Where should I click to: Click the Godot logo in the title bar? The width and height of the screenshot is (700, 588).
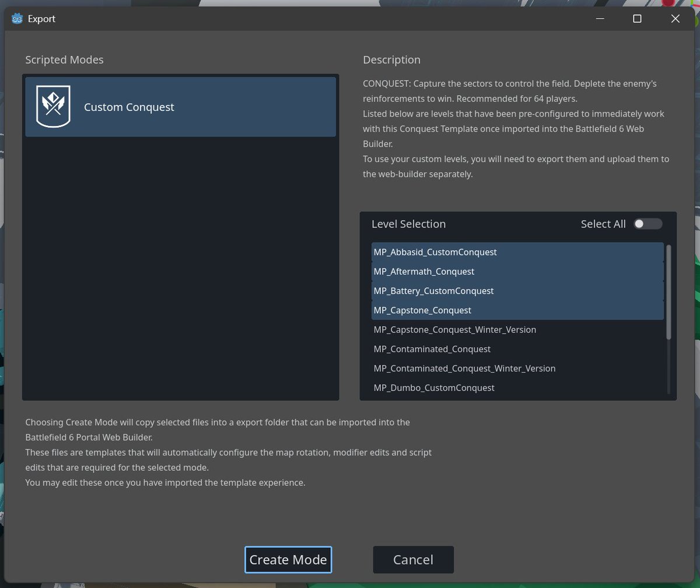click(x=17, y=19)
